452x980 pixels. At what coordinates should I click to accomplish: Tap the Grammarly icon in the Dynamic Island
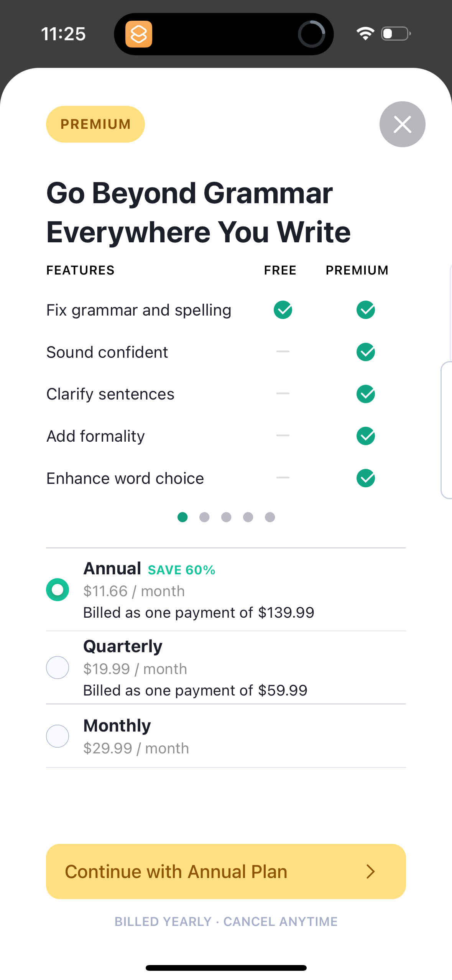tap(140, 34)
